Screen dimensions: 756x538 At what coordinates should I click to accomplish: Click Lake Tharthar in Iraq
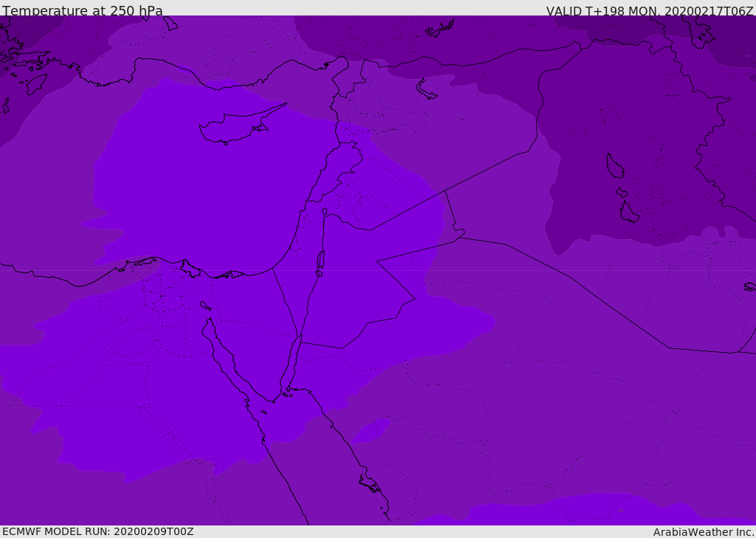614,167
